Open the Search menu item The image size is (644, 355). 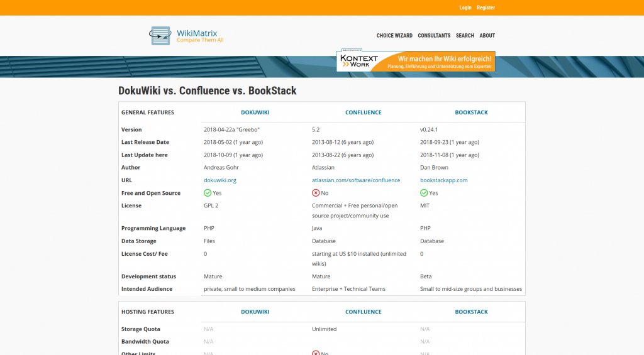click(x=465, y=36)
